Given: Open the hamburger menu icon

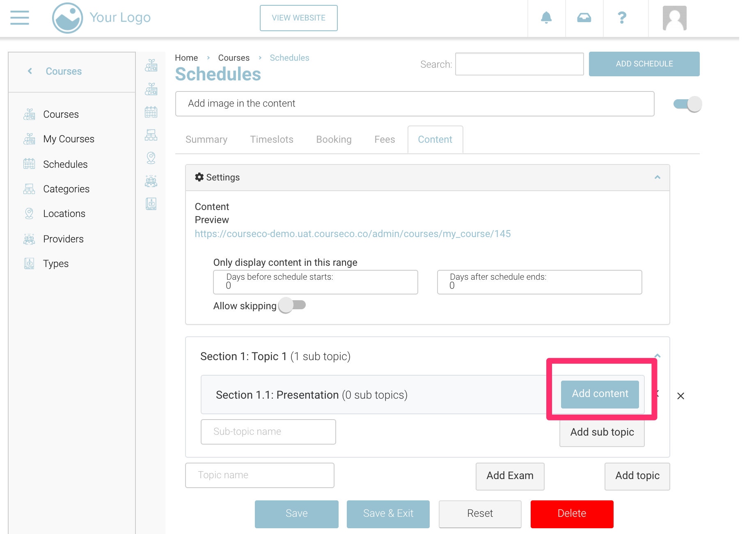Looking at the screenshot, I should [x=19, y=18].
